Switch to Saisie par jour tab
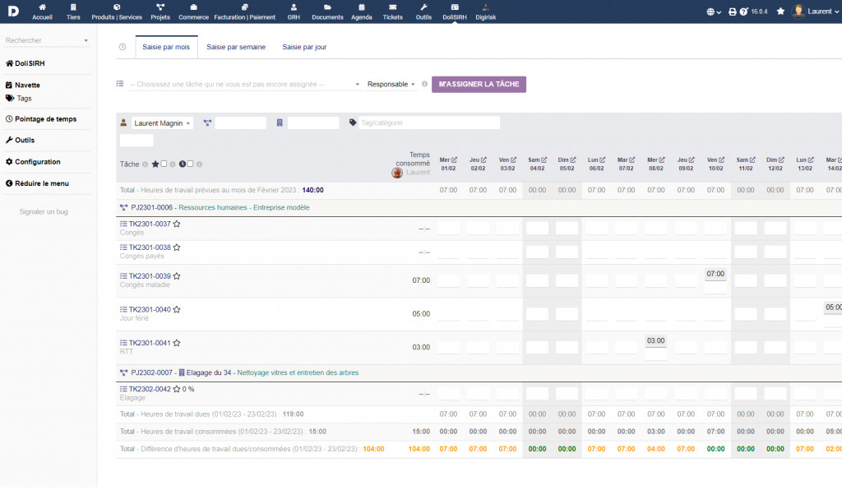This screenshot has width=842, height=504. pos(304,47)
